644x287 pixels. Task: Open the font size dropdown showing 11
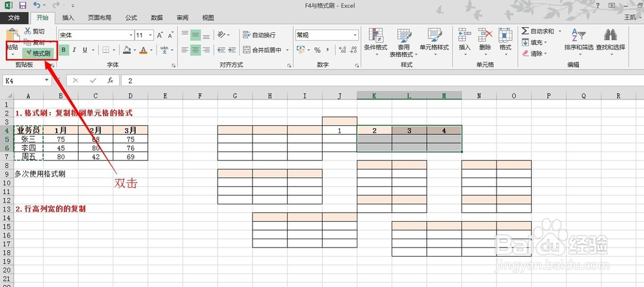click(x=151, y=35)
